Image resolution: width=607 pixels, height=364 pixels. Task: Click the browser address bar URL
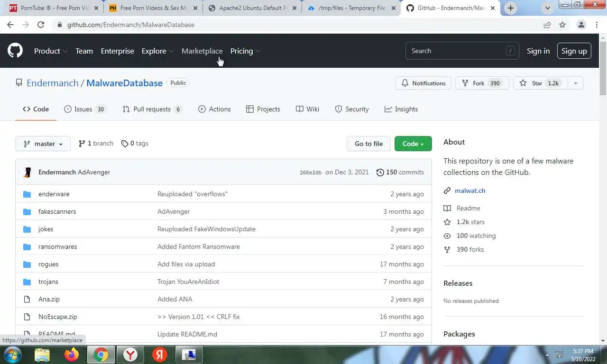(x=130, y=25)
